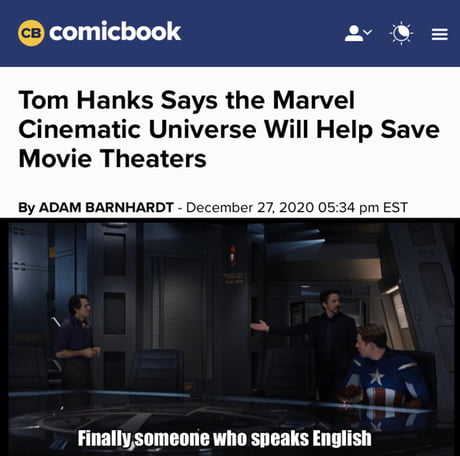The height and width of the screenshot is (456, 460).
Task: Click the seated hero in the star suit
Action: tap(383, 377)
